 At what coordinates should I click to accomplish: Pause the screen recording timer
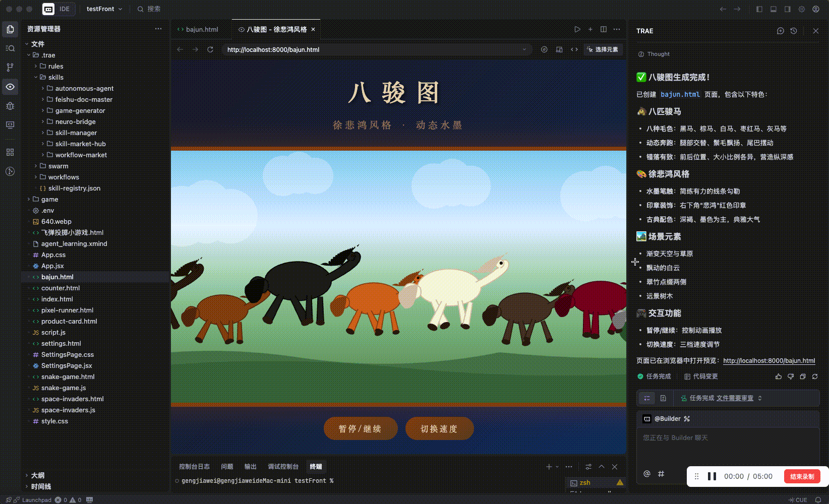pyautogui.click(x=712, y=476)
